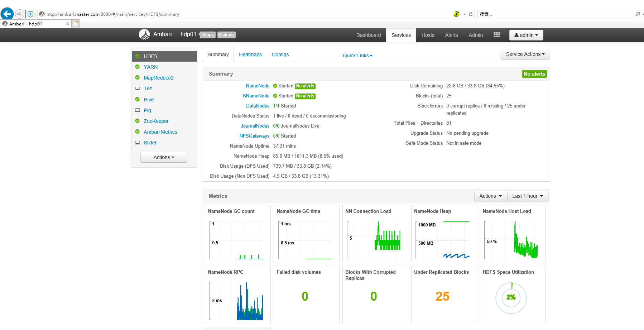Open the admin user dropdown
The width and height of the screenshot is (644, 330).
pos(526,35)
